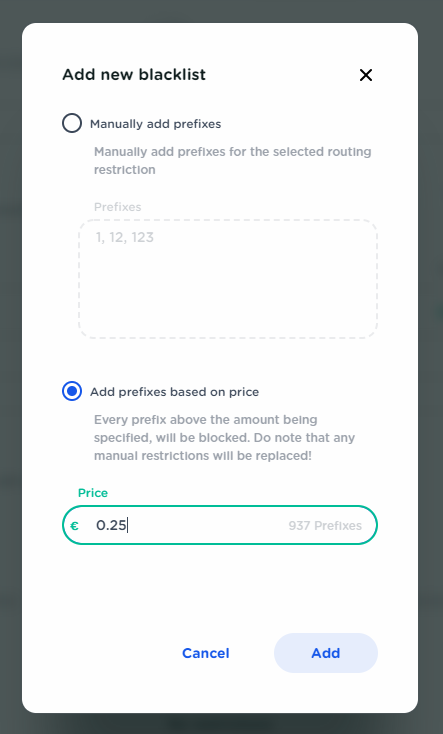Screen dimensions: 443x734
Task: Select the Manually add prefixes radio button
Action: click(72, 124)
